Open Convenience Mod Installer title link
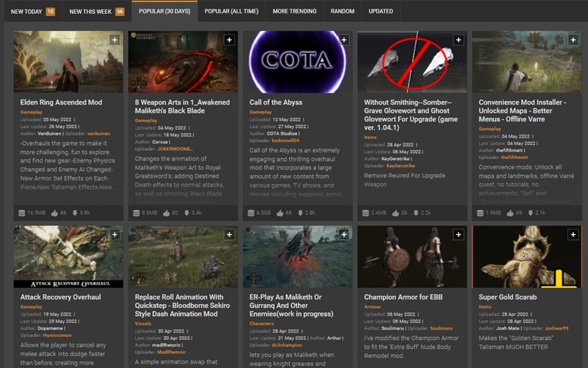The height and width of the screenshot is (368, 588). [523, 111]
